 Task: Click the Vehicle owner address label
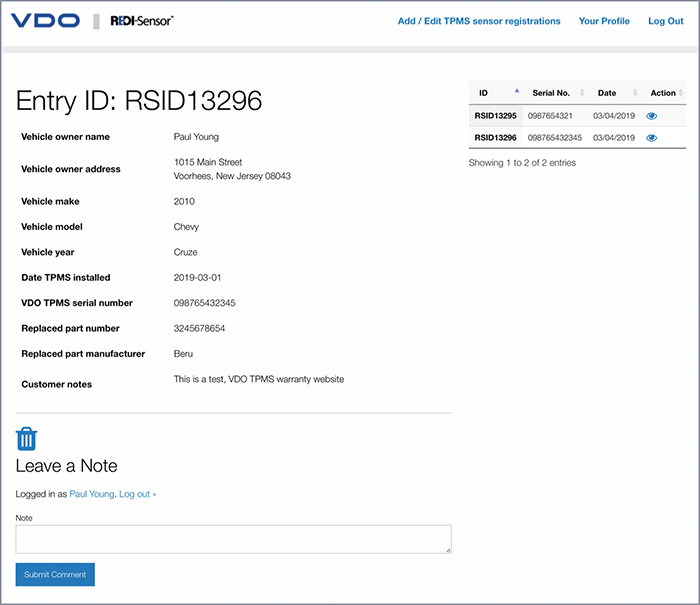pyautogui.click(x=71, y=169)
